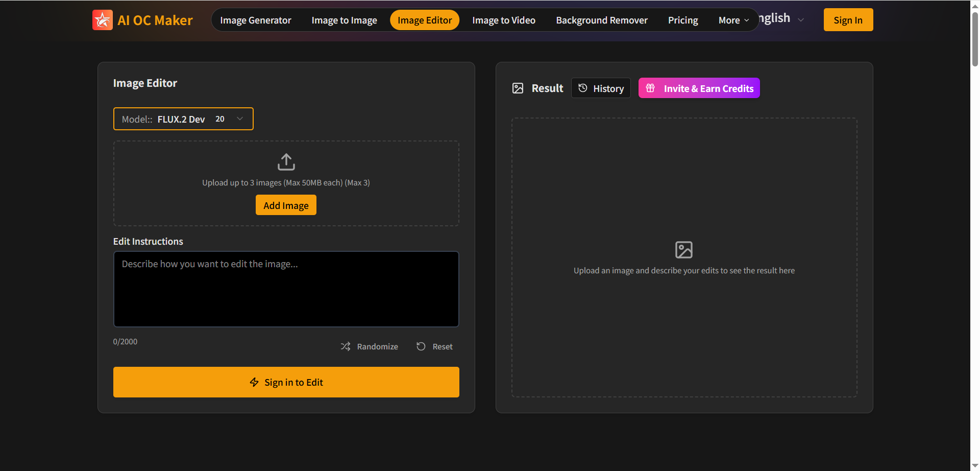Click the Sign in to Edit button
This screenshot has width=980, height=471.
[x=286, y=382]
